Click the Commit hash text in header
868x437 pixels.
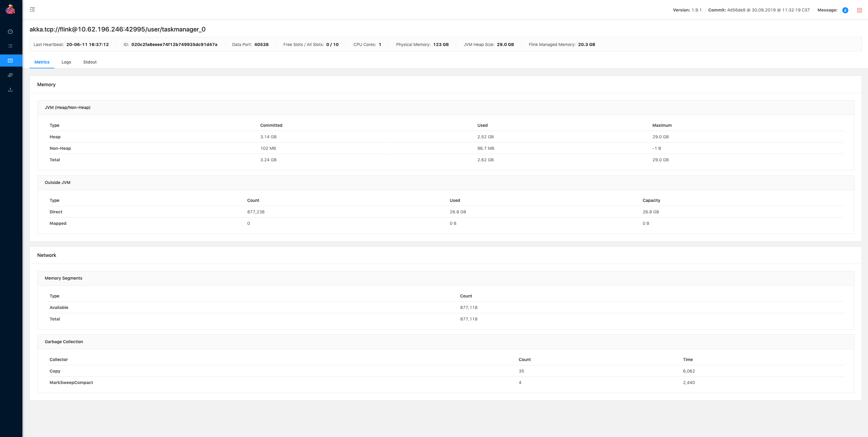759,10
